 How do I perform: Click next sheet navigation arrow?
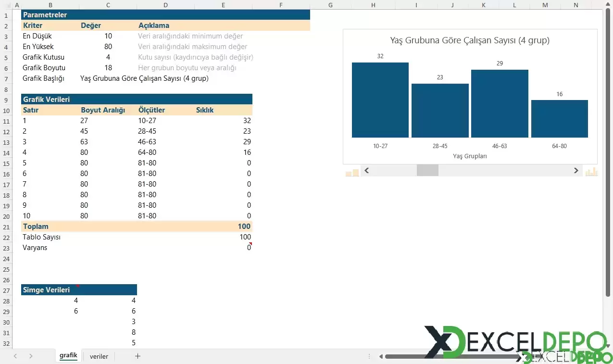pos(31,356)
